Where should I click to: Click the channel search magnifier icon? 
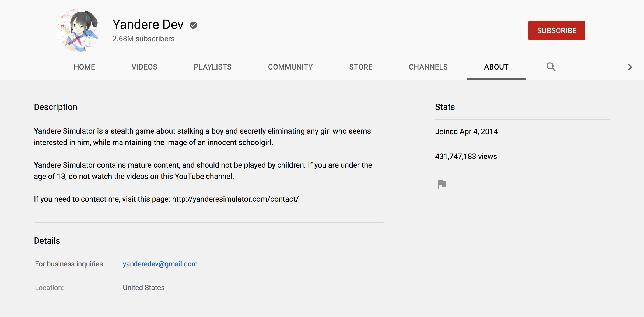point(551,67)
